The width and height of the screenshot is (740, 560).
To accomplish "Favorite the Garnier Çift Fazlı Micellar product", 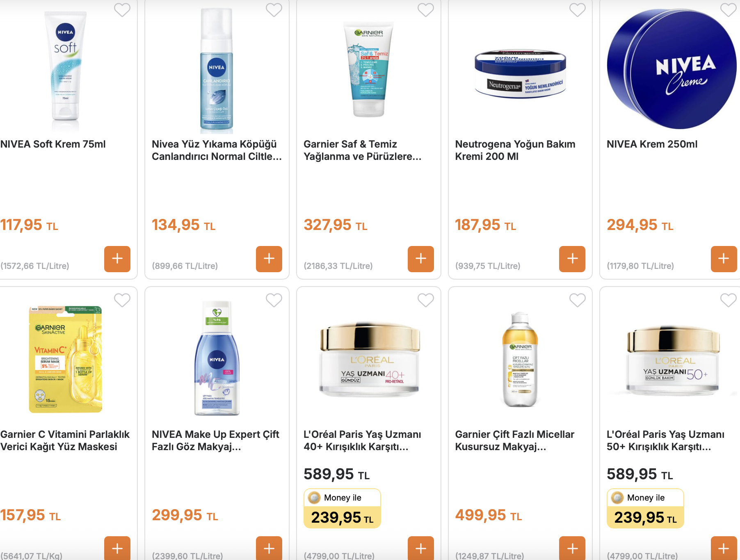I will (x=578, y=300).
